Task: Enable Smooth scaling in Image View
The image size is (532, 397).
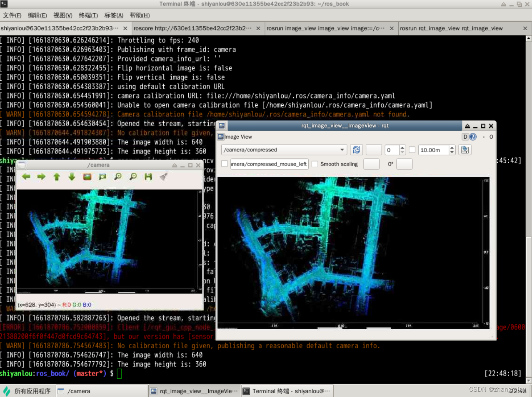Action: 315,164
